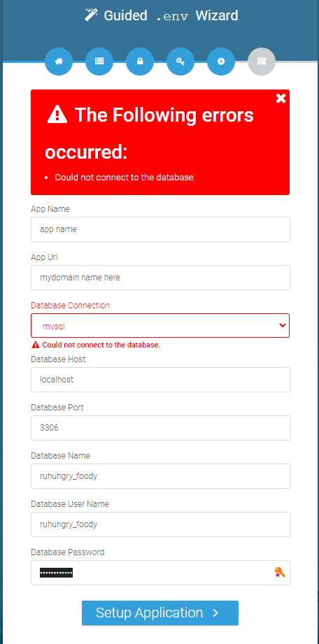Select the key step icon
This screenshot has width=319, height=644.
tap(180, 62)
